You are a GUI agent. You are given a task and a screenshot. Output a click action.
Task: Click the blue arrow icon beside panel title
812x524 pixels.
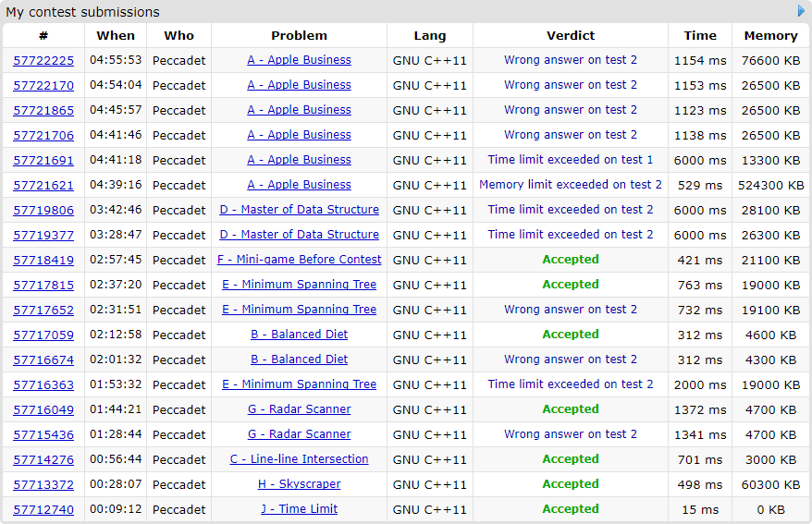click(802, 11)
